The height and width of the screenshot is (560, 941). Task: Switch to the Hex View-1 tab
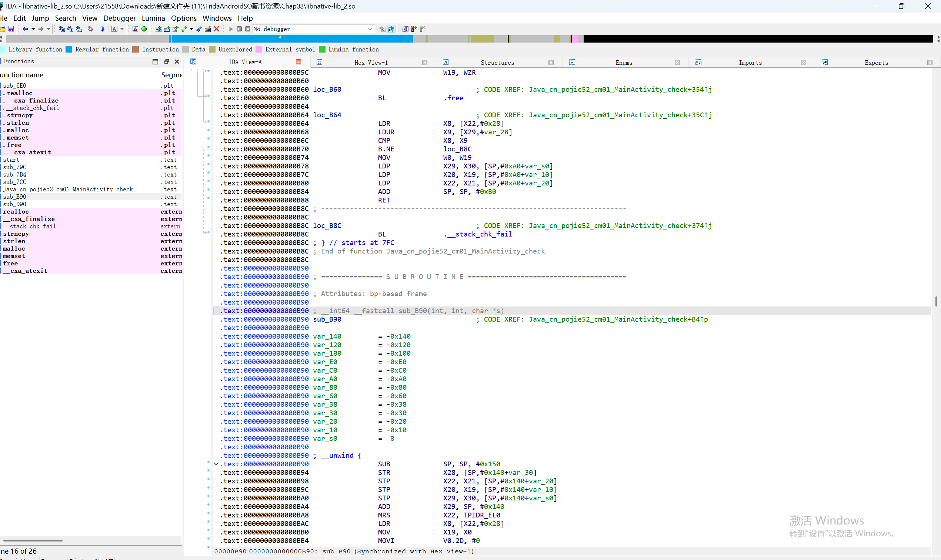point(371,63)
